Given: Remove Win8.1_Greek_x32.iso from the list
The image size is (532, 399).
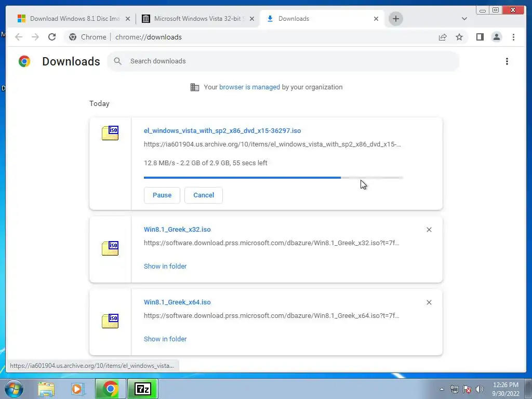Looking at the screenshot, I should (x=429, y=230).
